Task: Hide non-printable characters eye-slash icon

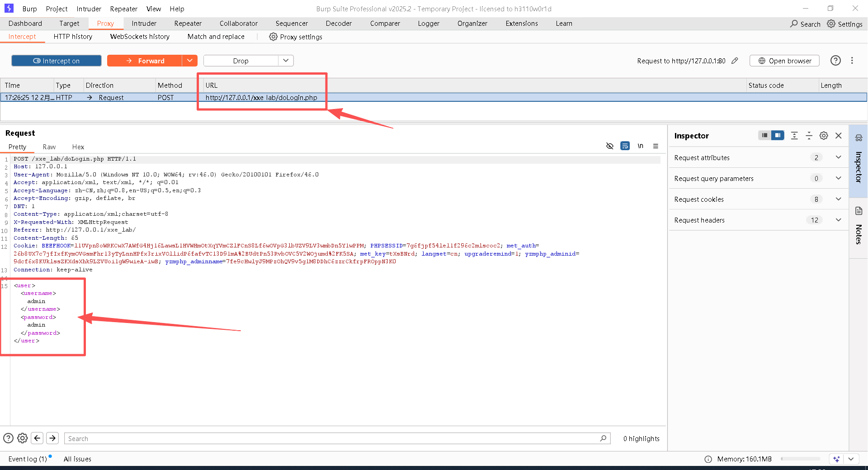Action: [610, 146]
